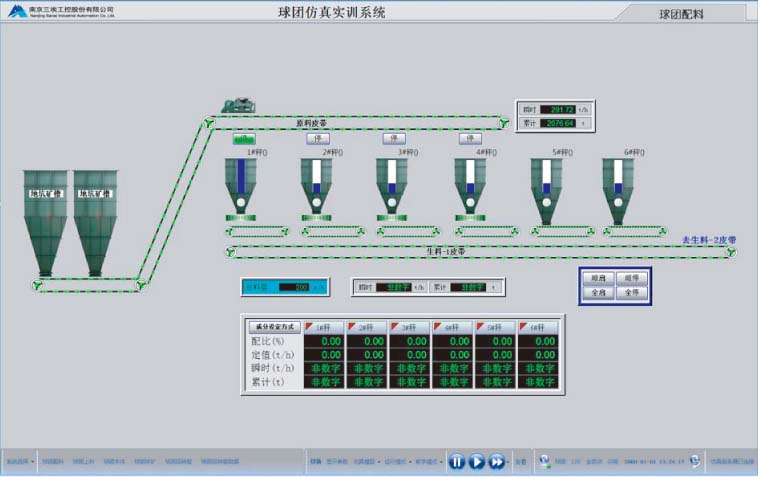Click the tripper car above raw belt
This screenshot has width=758, height=477.
239,104
